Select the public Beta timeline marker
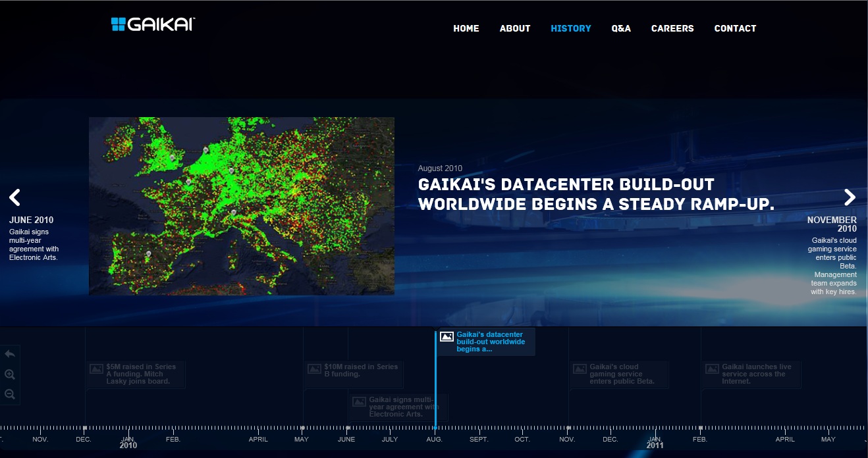Image resolution: width=868 pixels, height=458 pixels. pyautogui.click(x=619, y=374)
